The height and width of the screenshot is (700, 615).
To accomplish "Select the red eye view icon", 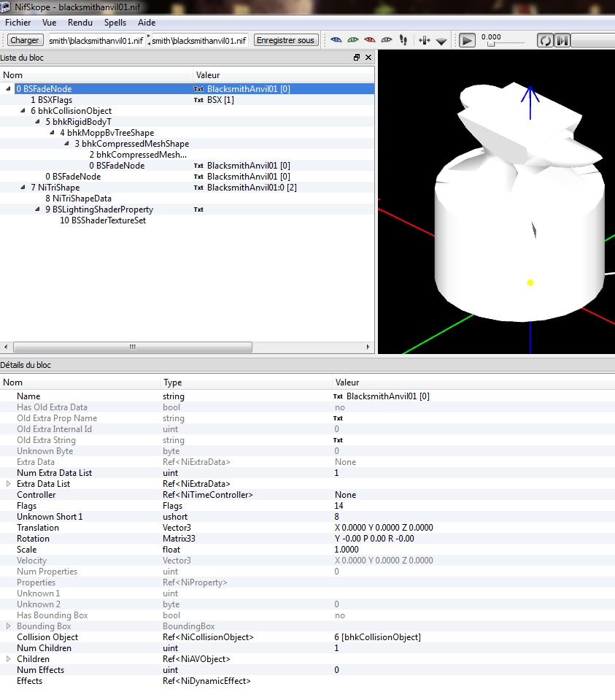I will pos(370,40).
